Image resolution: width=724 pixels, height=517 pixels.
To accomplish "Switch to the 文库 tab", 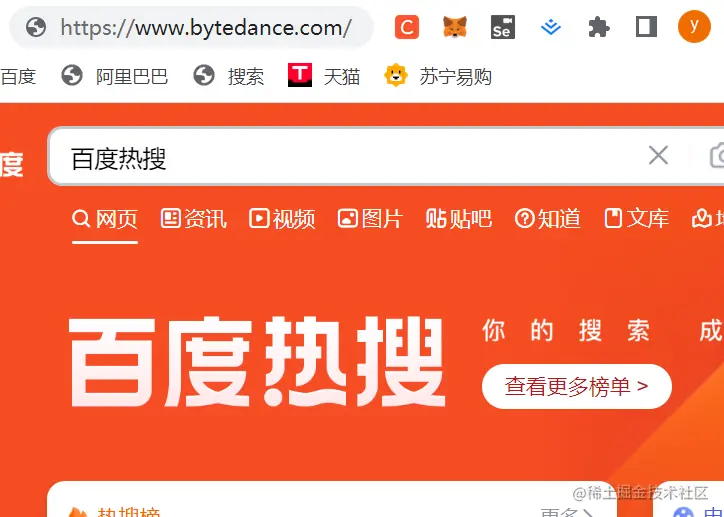I will 637,219.
